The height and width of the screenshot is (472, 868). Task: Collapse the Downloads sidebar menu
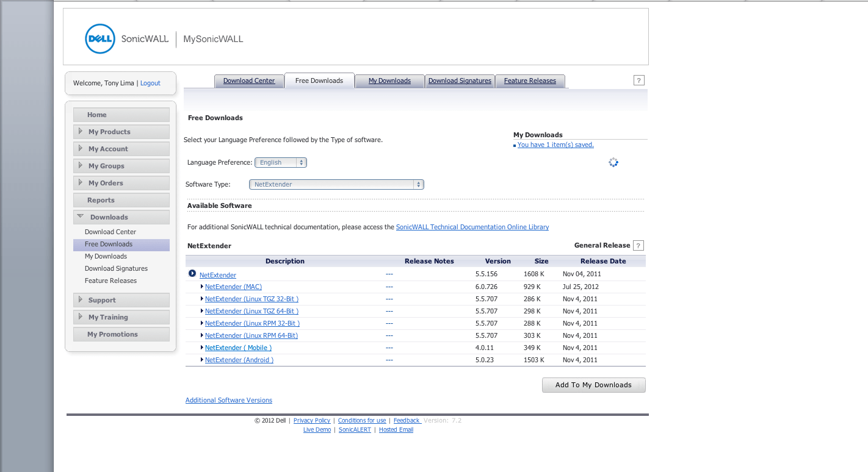(121, 217)
